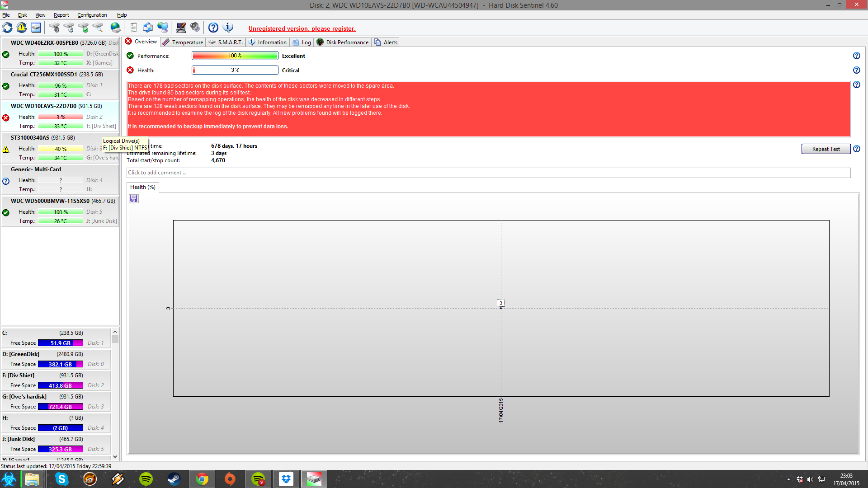Select disk ST31000340AS

60,147
